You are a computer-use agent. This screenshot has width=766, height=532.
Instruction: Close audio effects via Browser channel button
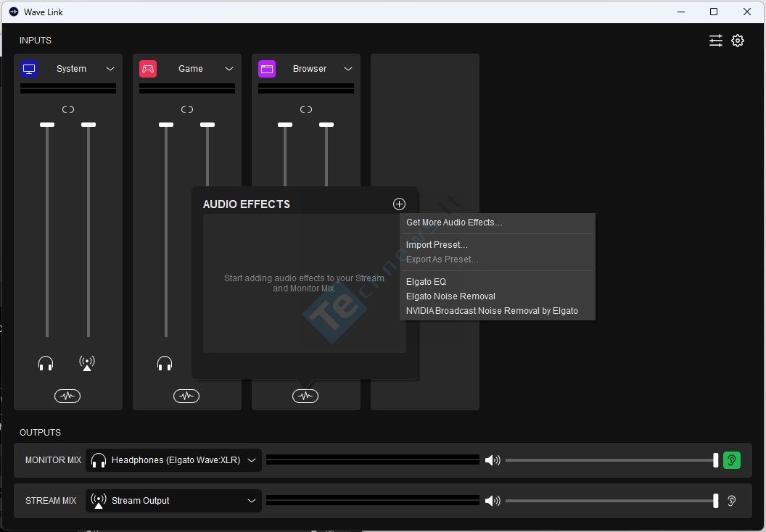[x=305, y=396]
